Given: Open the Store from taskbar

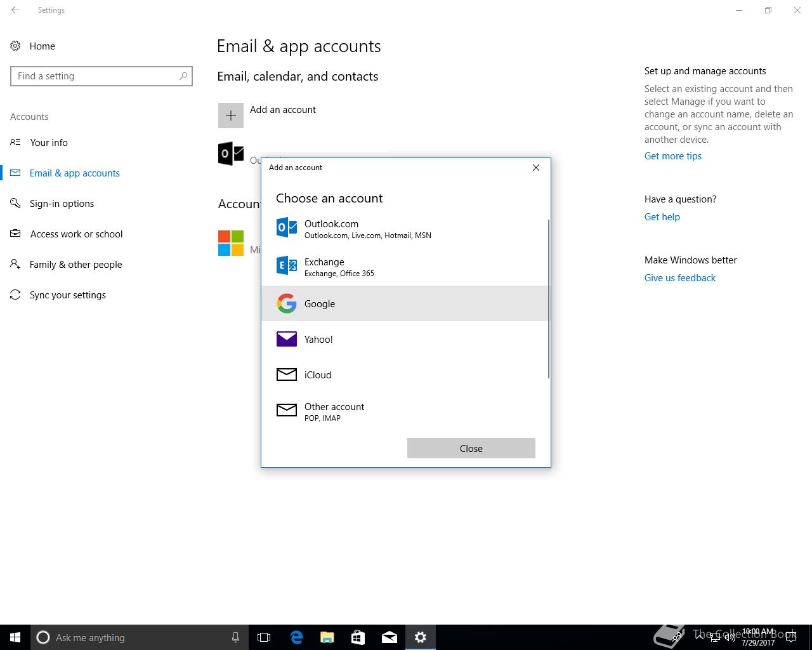Looking at the screenshot, I should click(x=358, y=637).
